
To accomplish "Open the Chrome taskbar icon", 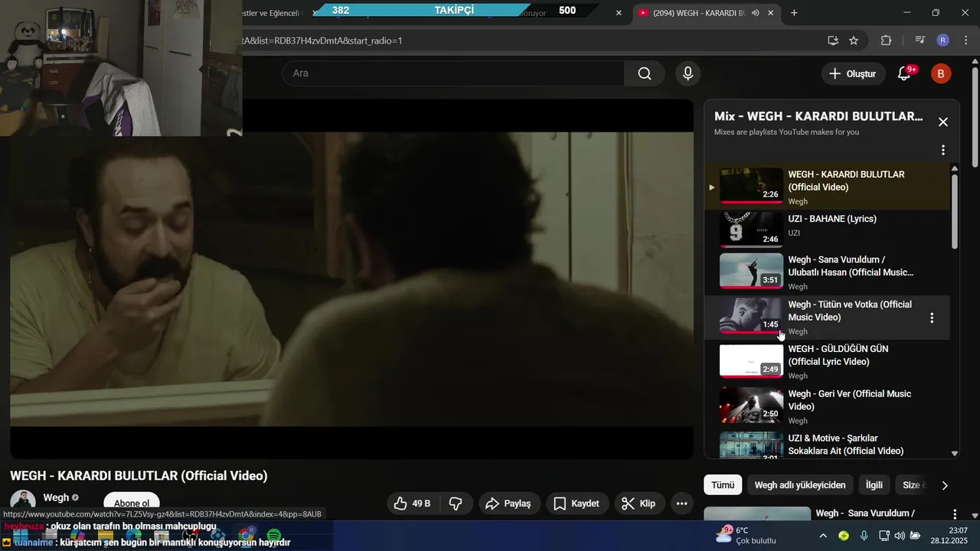I will [246, 536].
